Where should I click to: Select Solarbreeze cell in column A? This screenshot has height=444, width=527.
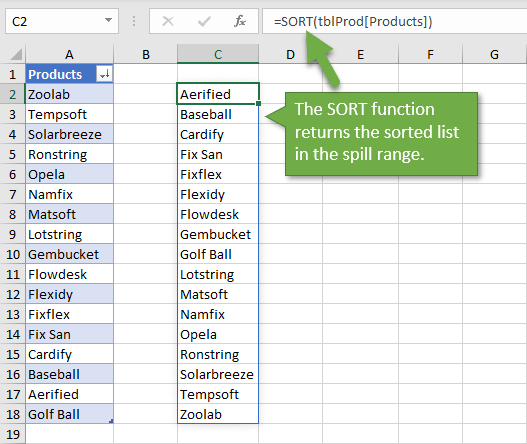click(x=70, y=134)
